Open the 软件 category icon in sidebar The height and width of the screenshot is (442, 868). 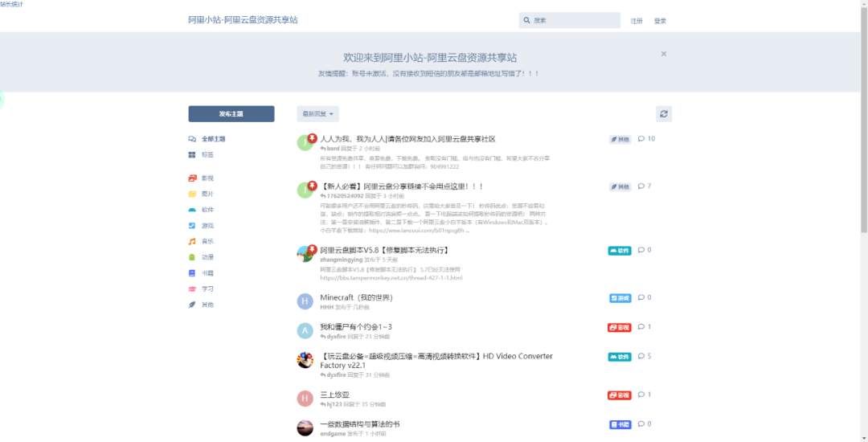point(192,210)
